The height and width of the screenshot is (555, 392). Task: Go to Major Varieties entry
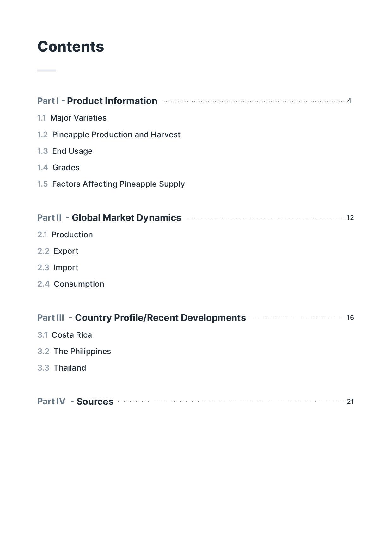pyautogui.click(x=78, y=118)
